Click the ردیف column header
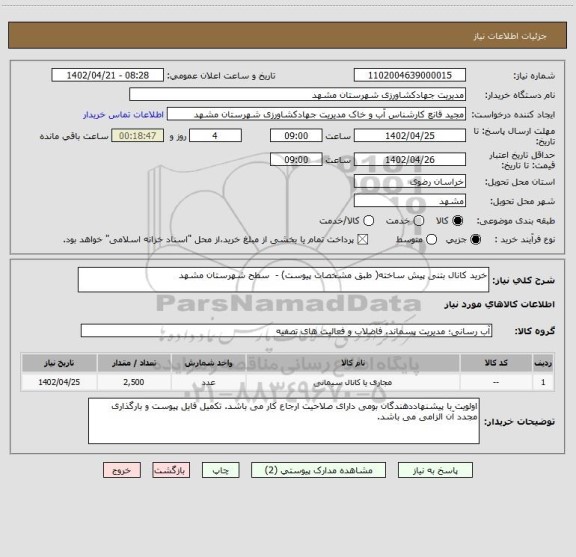576x557 pixels. 543,363
